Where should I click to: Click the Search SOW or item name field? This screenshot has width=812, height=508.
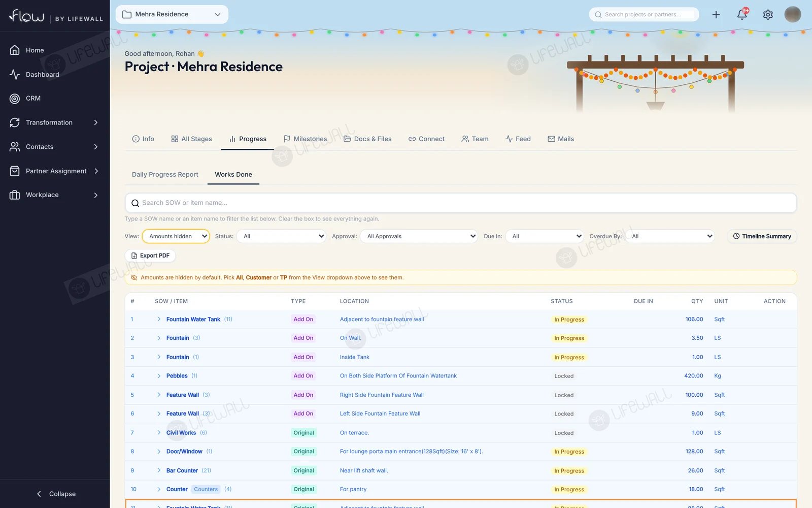pyautogui.click(x=460, y=203)
